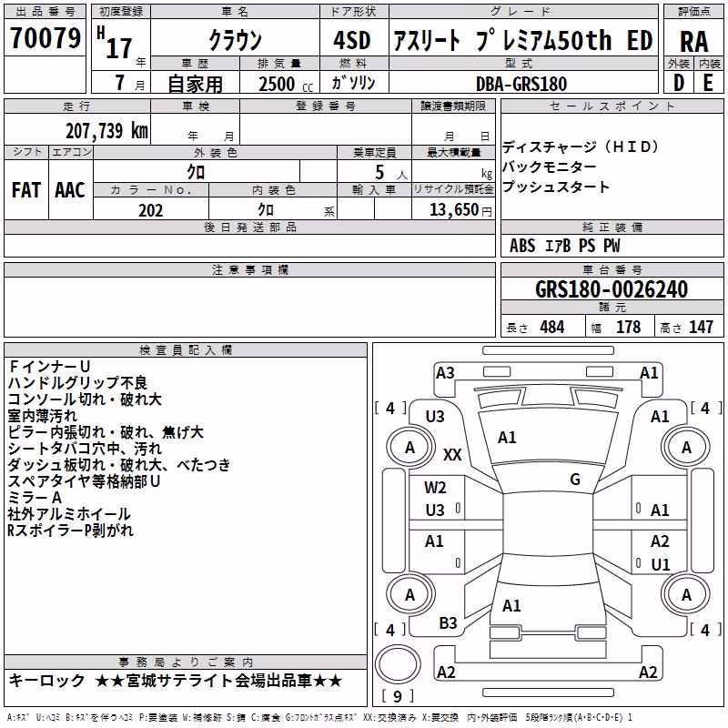Click air conditioner value AAC
The image size is (728, 728).
pos(70,190)
